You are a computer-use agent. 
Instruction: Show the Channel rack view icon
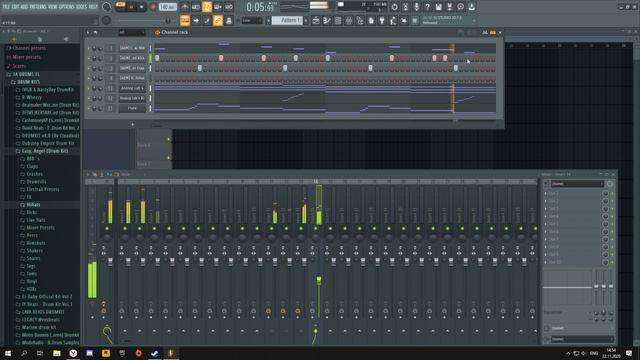(338, 20)
